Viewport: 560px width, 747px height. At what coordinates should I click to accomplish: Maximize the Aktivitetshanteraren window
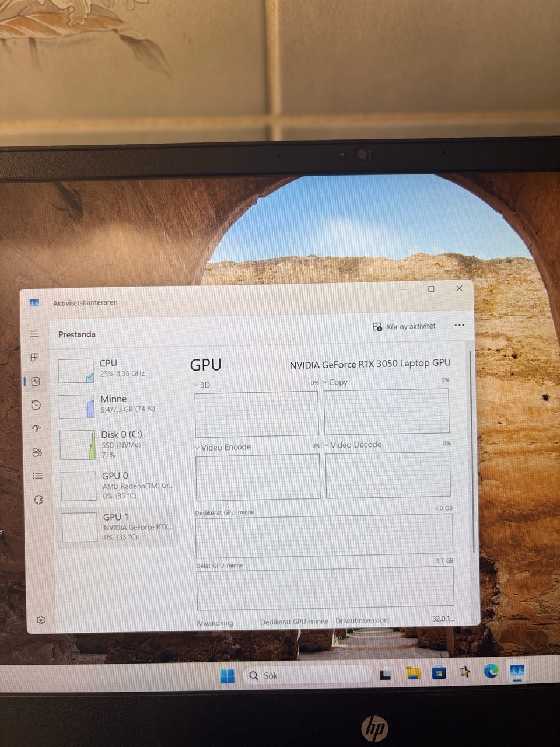click(431, 289)
